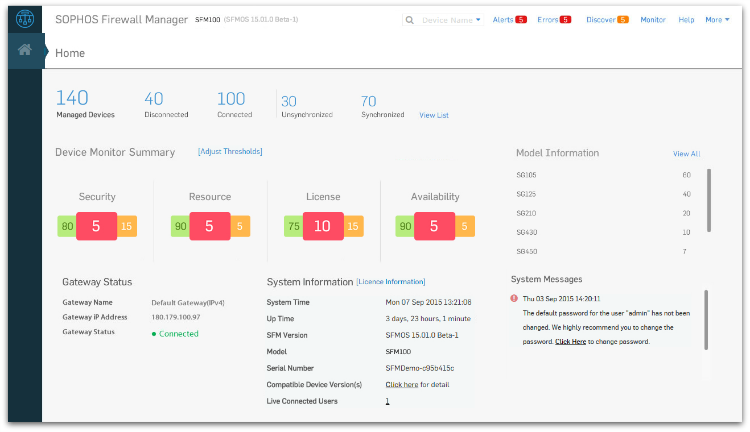
Task: Click the green Connected gateway status
Action: [x=175, y=334]
